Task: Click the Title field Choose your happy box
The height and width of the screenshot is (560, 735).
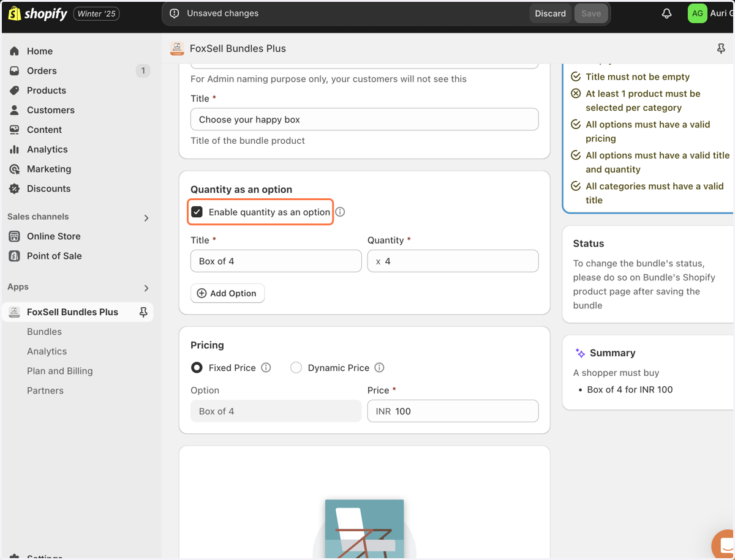Action: [x=364, y=119]
